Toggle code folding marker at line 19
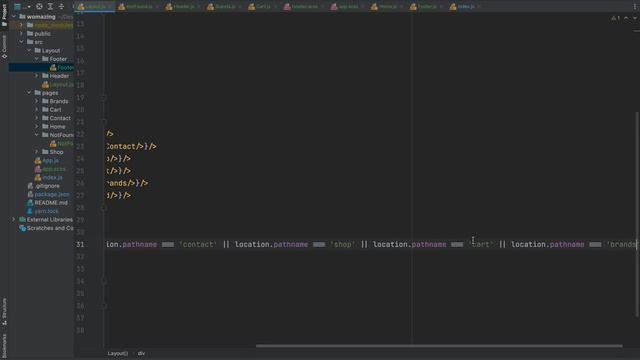This screenshot has width=640, height=360. click(104, 98)
